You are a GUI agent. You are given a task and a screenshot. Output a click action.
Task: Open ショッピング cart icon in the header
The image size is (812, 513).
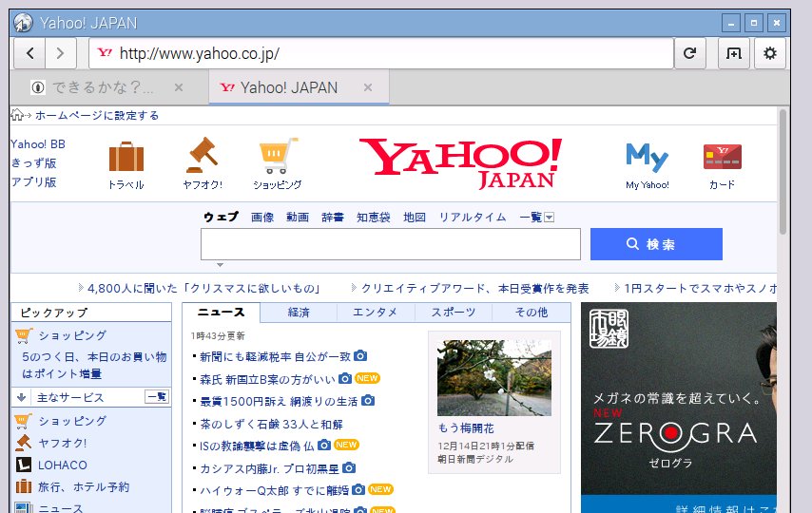278,155
